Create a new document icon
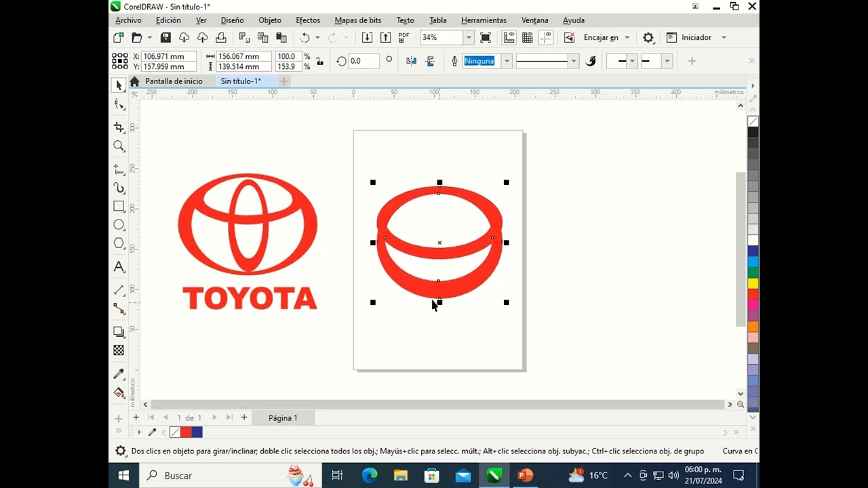The height and width of the screenshot is (488, 868). 119,38
